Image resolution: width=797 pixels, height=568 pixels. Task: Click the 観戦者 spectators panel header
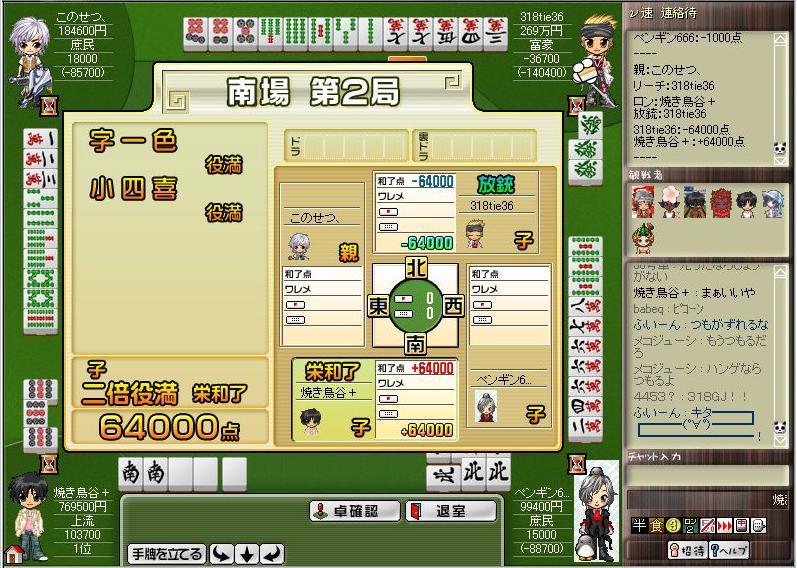(x=646, y=174)
